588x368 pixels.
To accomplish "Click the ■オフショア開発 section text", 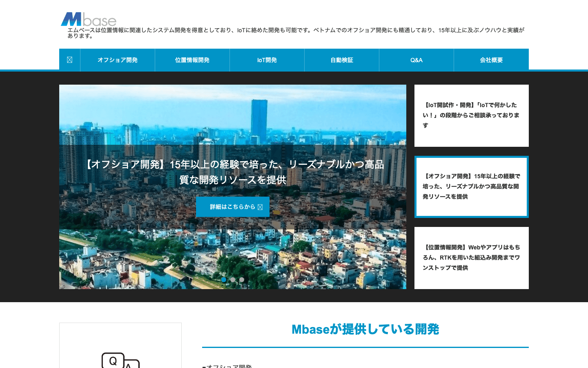I will click(227, 366).
